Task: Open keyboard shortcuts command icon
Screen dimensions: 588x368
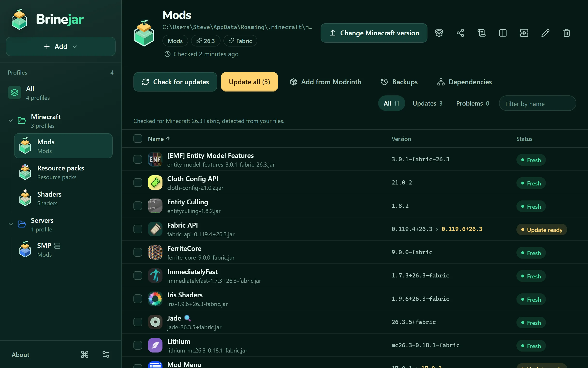Action: point(85,354)
